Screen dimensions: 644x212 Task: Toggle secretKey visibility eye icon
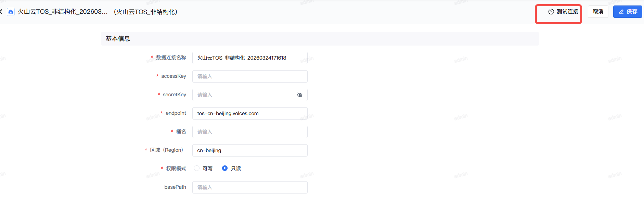click(x=300, y=95)
